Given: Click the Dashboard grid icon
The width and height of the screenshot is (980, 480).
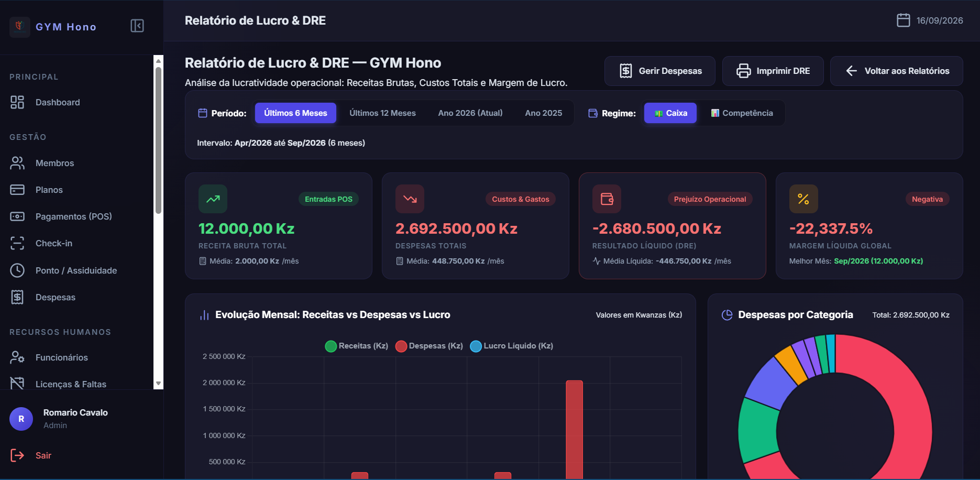Looking at the screenshot, I should [17, 102].
